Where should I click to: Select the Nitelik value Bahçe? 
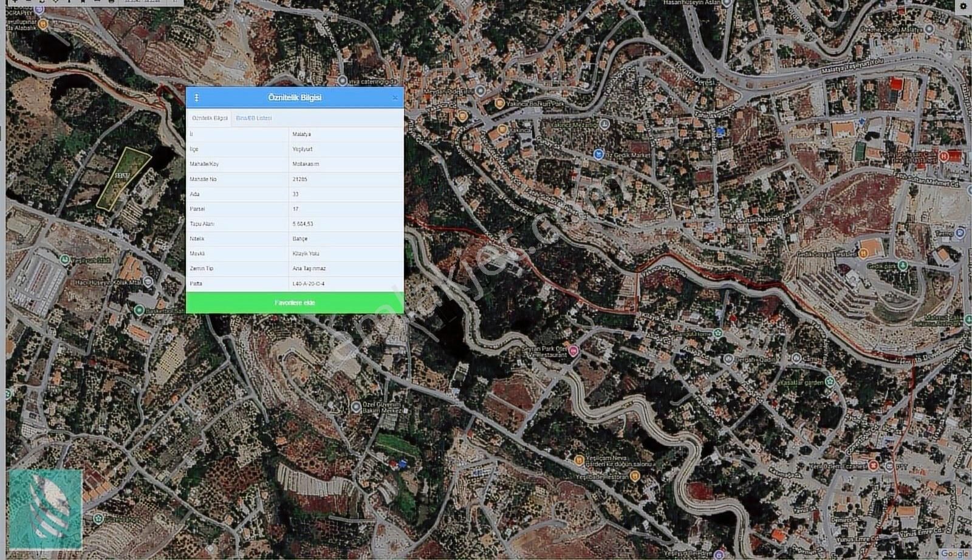(300, 239)
